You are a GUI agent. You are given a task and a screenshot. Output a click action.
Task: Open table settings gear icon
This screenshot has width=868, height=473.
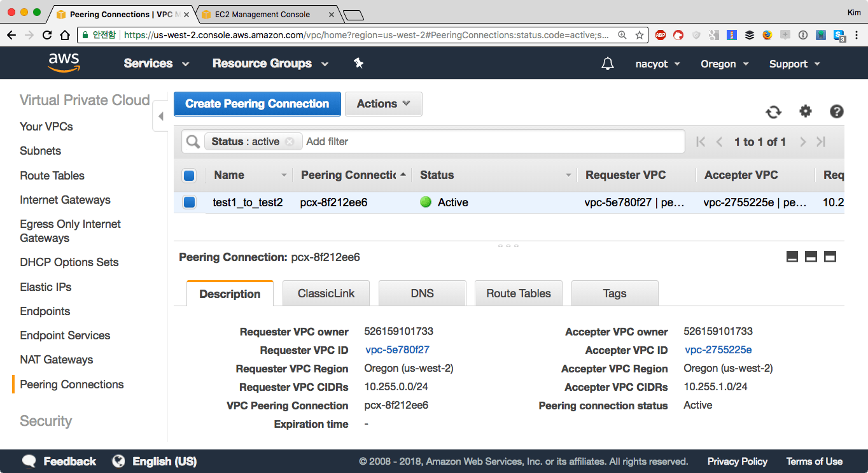point(806,111)
